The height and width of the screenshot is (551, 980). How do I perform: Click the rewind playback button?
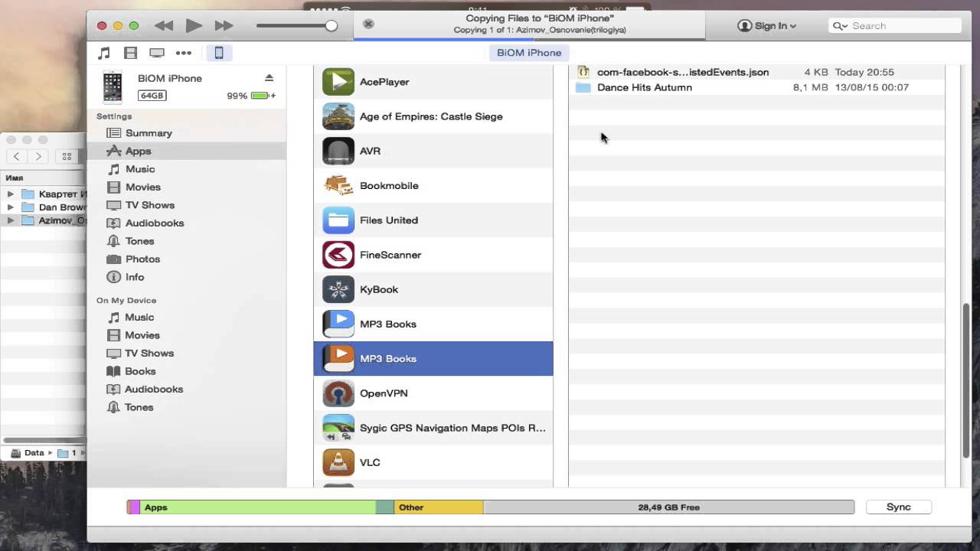(x=164, y=26)
